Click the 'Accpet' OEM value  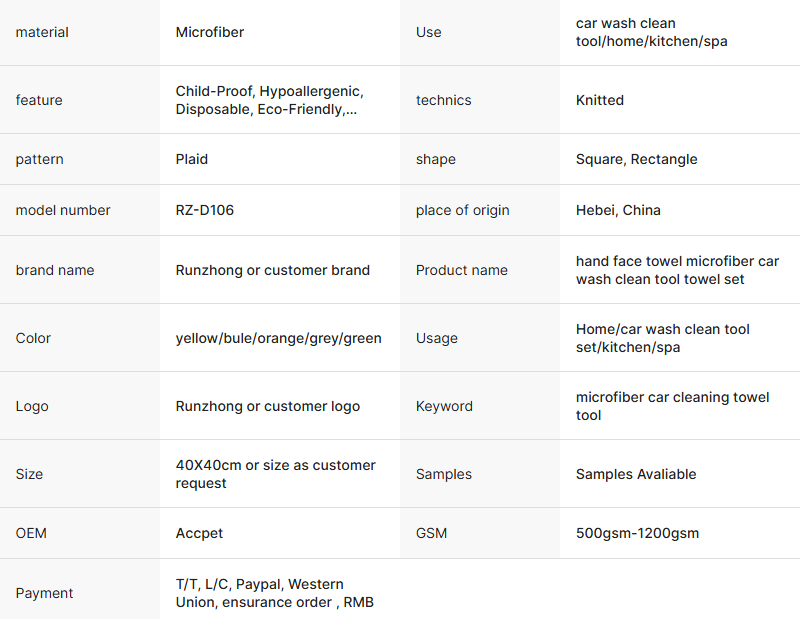coord(200,533)
